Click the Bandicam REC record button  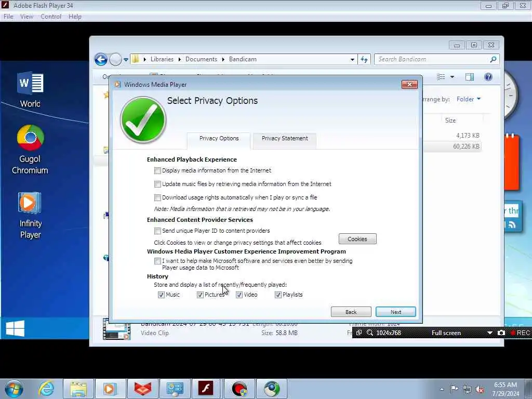click(x=521, y=333)
